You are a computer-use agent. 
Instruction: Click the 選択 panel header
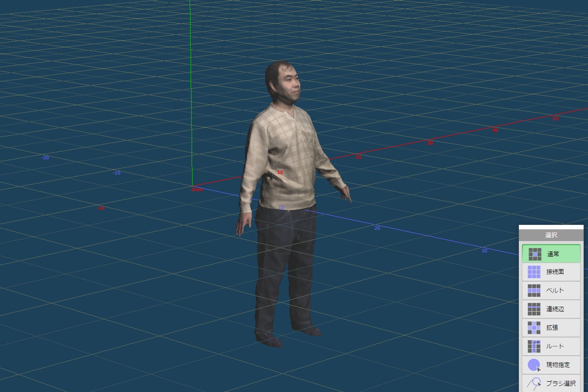(x=551, y=235)
